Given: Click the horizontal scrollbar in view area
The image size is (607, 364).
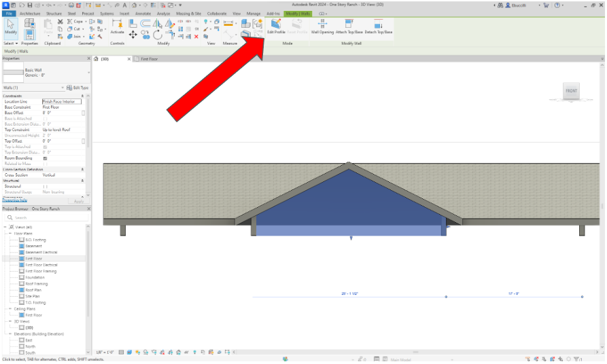Looking at the screenshot, I should pyautogui.click(x=416, y=352).
